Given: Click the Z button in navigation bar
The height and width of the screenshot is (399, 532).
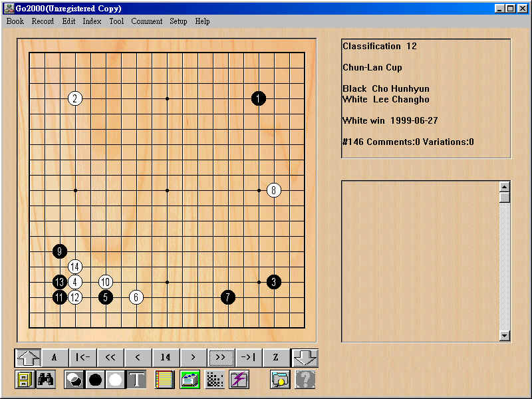Looking at the screenshot, I should [277, 358].
